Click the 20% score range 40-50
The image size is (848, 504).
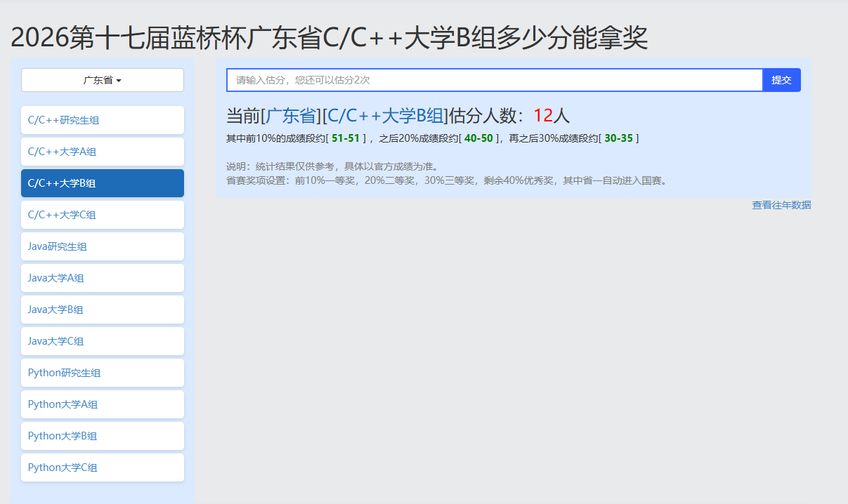coord(478,138)
